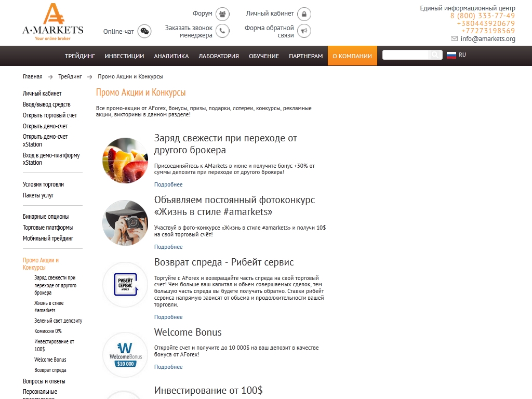Open the ОБУЧЕНИЕ menu item
Viewport: 532px width, 399px height.
[x=263, y=56]
